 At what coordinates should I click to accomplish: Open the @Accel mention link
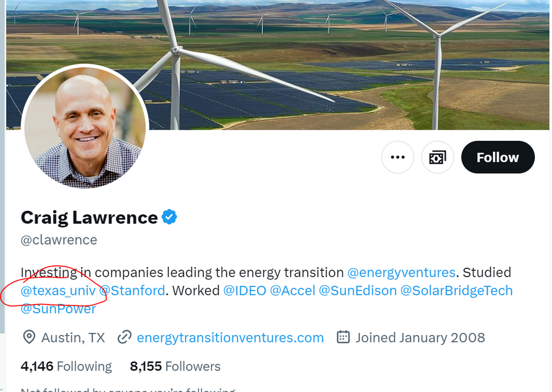[x=292, y=290]
